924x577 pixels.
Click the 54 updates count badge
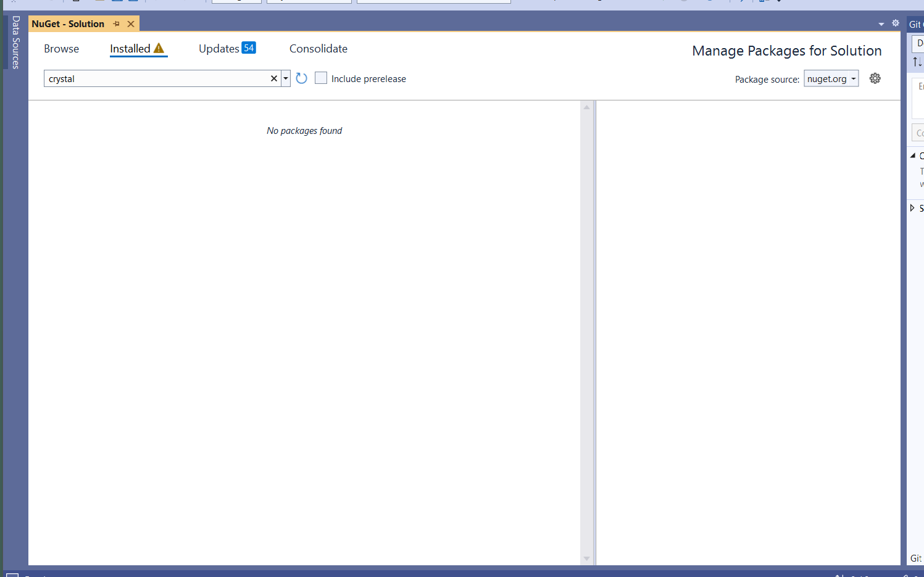click(x=249, y=48)
